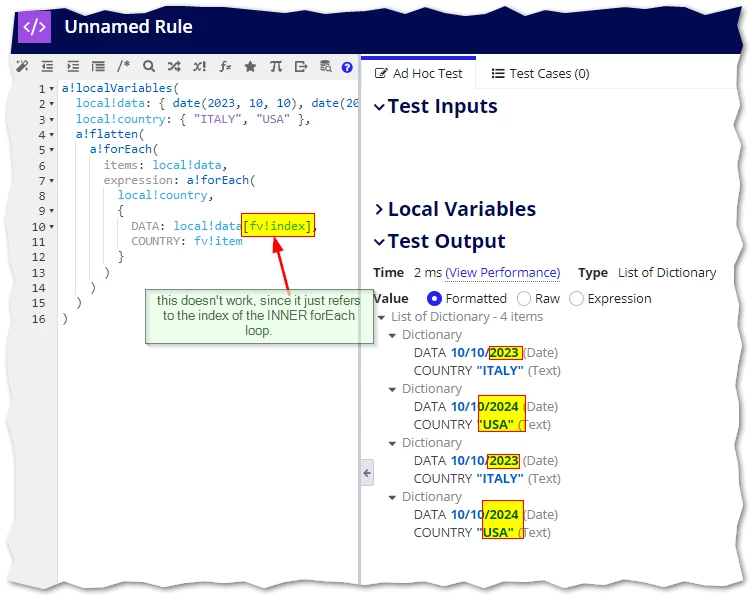This screenshot has width=753, height=599.
Task: Fold code at line 5 a!forEach
Action: pyautogui.click(x=52, y=150)
